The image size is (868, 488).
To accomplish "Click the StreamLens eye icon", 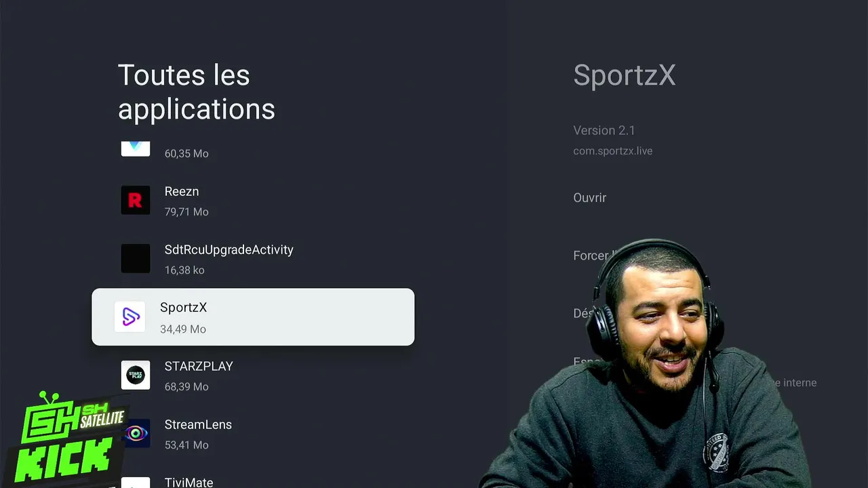I will click(x=136, y=434).
